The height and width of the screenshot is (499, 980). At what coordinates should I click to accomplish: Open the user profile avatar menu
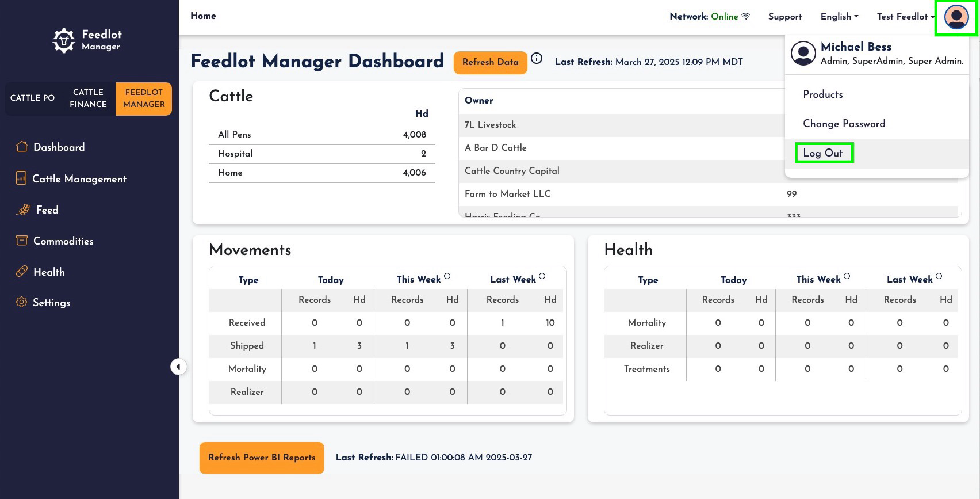click(x=956, y=17)
